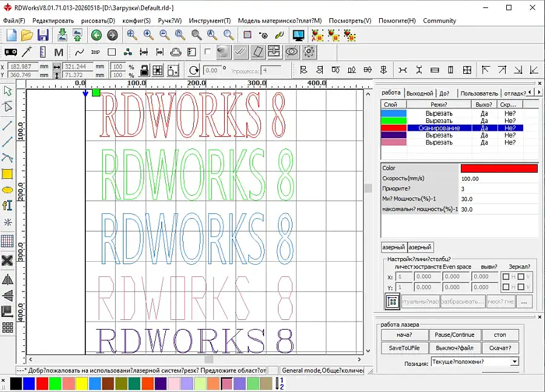Click the eye preview icon in the toolbar

pyautogui.click(x=291, y=52)
